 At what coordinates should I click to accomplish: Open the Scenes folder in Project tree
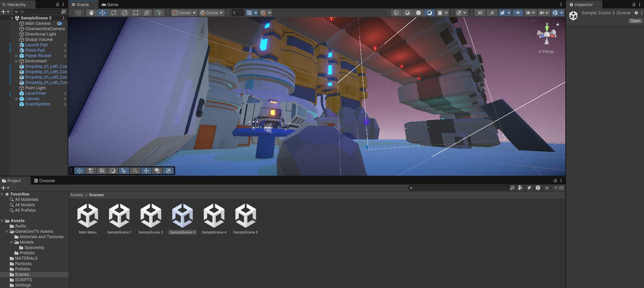click(x=22, y=274)
